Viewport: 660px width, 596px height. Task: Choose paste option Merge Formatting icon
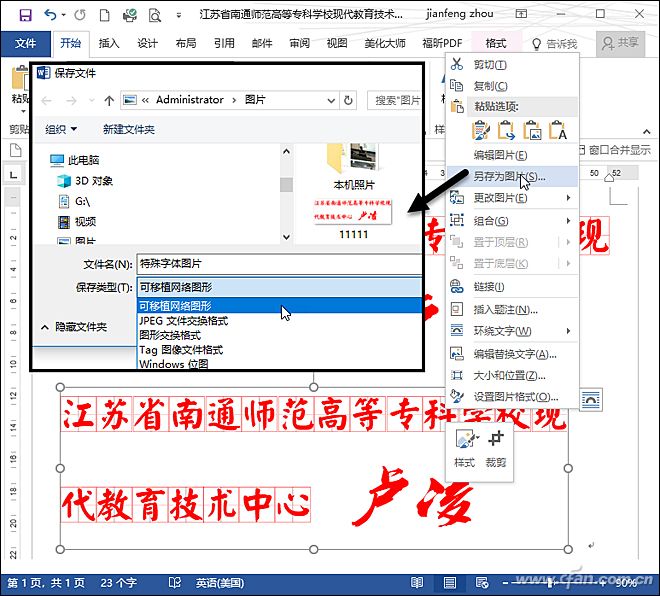pyautogui.click(x=506, y=130)
